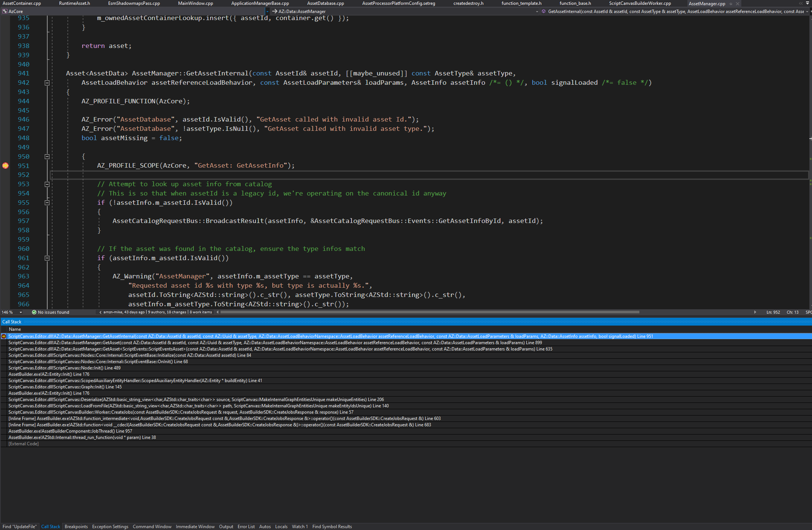Open the Exception Settings bottom tab
The height and width of the screenshot is (530, 812).
(110, 527)
